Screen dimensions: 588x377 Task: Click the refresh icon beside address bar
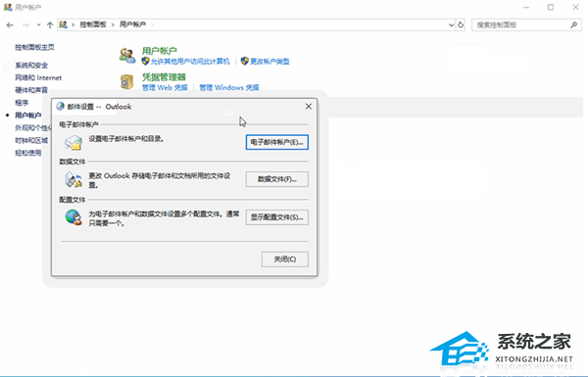click(x=461, y=25)
